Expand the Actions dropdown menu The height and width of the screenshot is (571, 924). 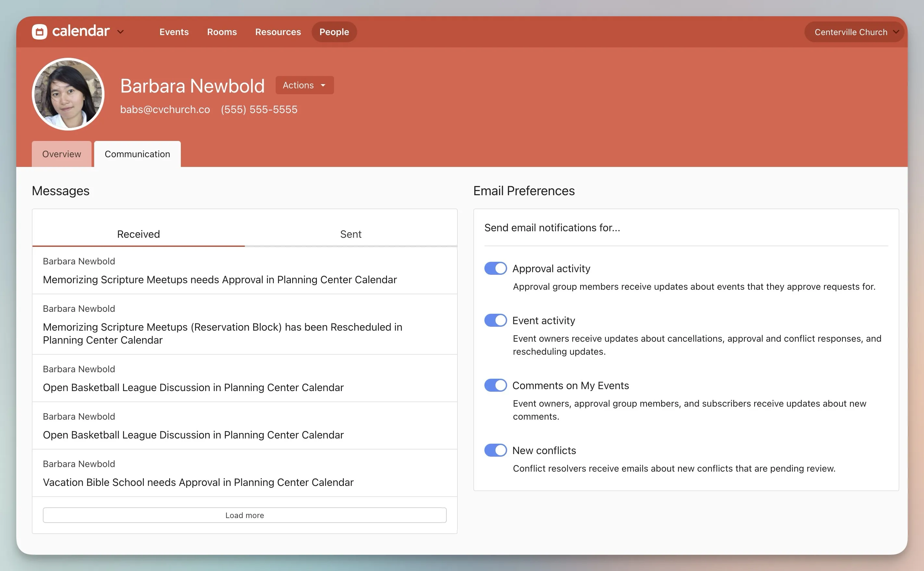(304, 85)
